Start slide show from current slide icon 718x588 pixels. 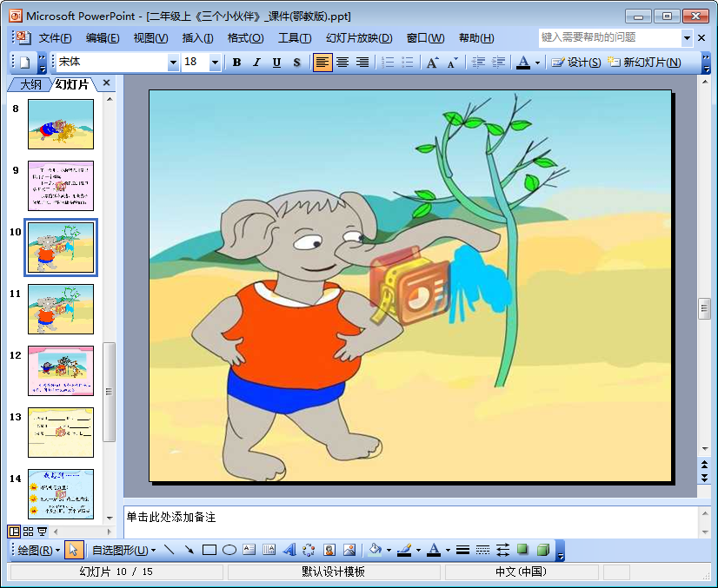point(42,532)
